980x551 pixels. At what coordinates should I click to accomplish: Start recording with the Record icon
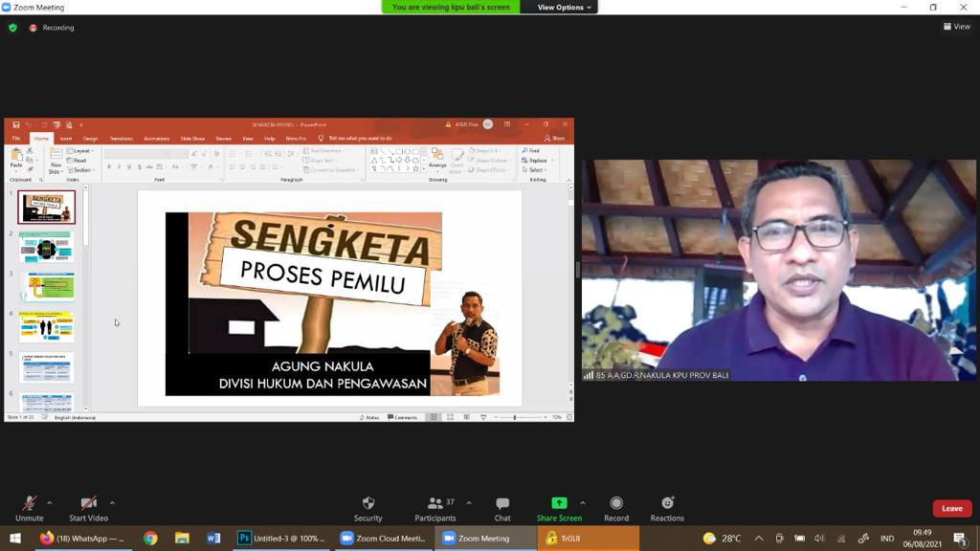[616, 503]
